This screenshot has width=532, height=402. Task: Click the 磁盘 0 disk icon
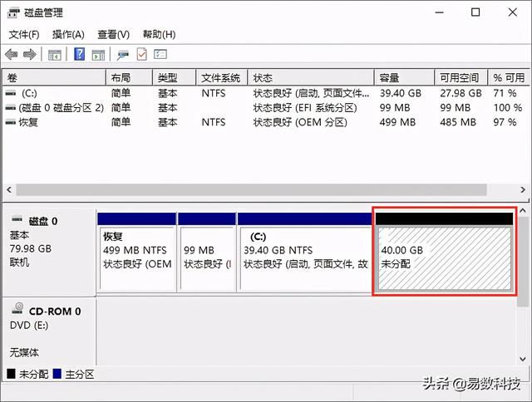[x=17, y=219]
